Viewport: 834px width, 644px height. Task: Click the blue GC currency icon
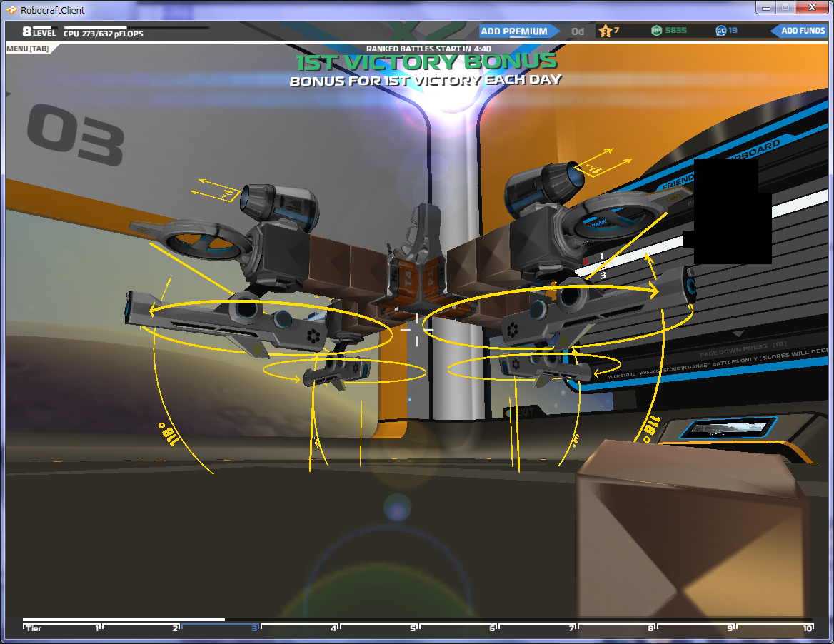[x=720, y=31]
